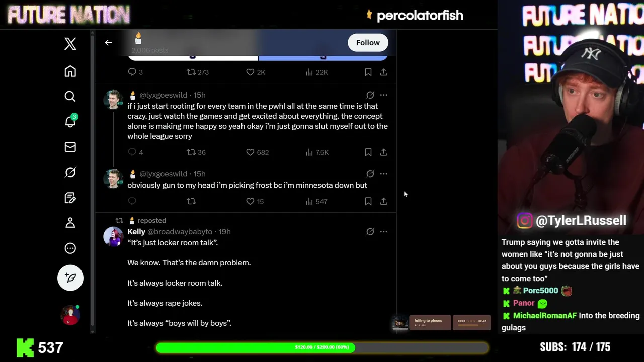Screen dimensions: 644x362
Task: Click text 'It's always locker room talk.'
Action: coord(175,283)
